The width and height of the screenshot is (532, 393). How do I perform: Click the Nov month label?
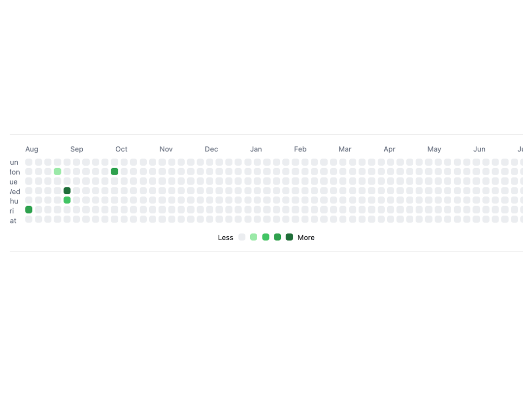166,149
